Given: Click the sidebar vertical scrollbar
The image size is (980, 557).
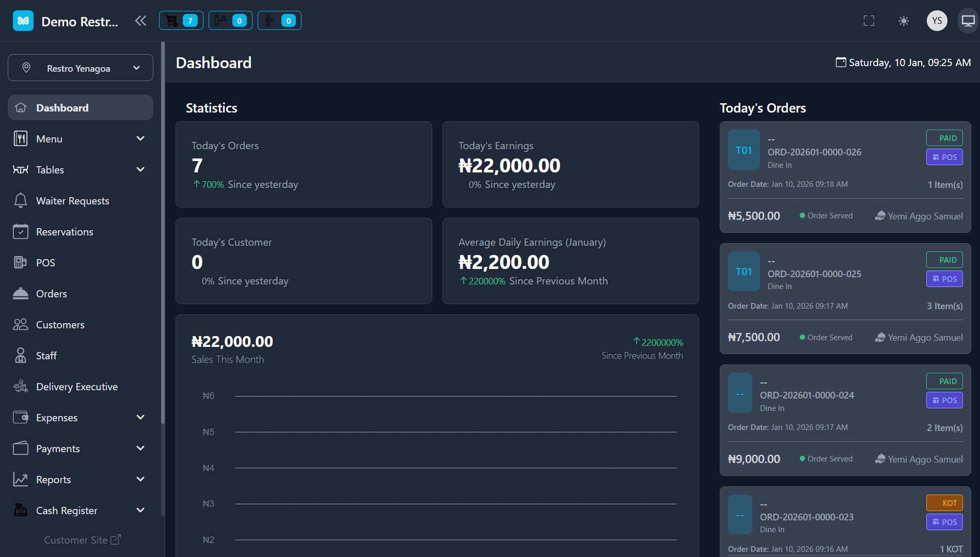Looking at the screenshot, I should [163, 232].
